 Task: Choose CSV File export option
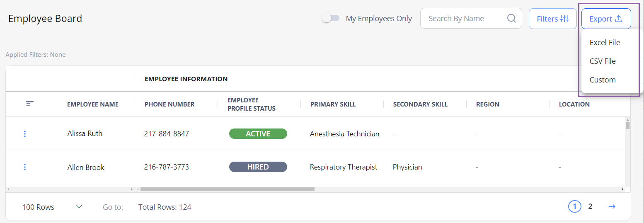[x=603, y=61]
